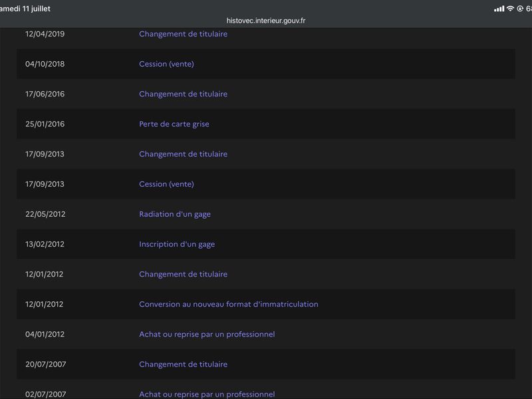Open 'Changement de titulaire' dated 17/06/2016
This screenshot has height=399, width=532.
(x=184, y=94)
